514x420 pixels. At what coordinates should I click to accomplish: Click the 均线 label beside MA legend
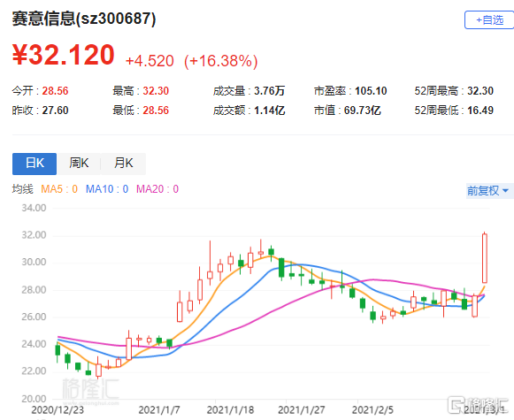click(x=23, y=189)
